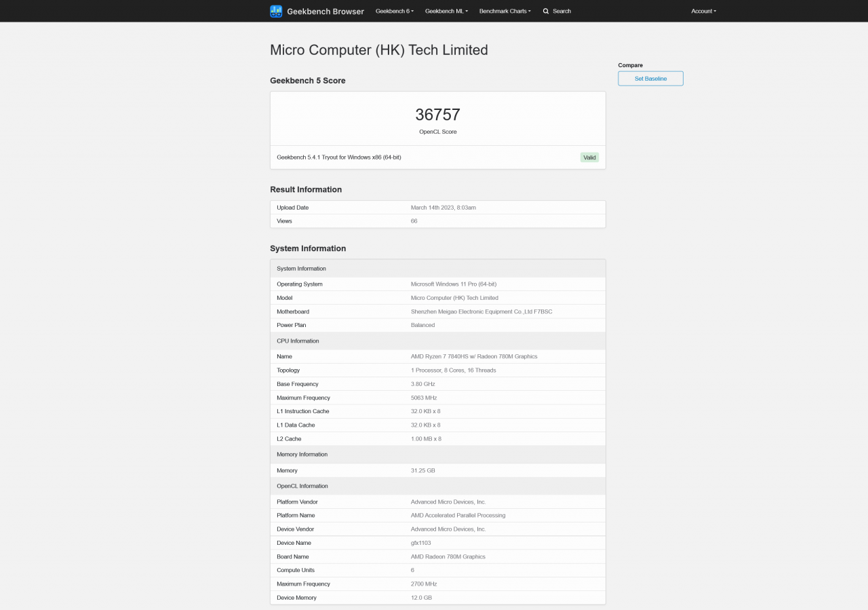Click the Base Frequency 3.80 GHz value
Viewport: 868px width, 610px height.
pos(423,384)
